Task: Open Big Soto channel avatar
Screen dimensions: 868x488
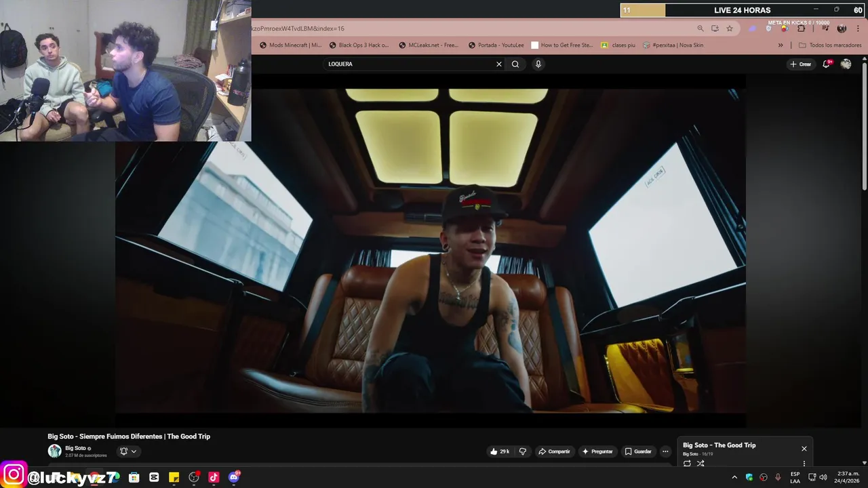Action: point(54,451)
